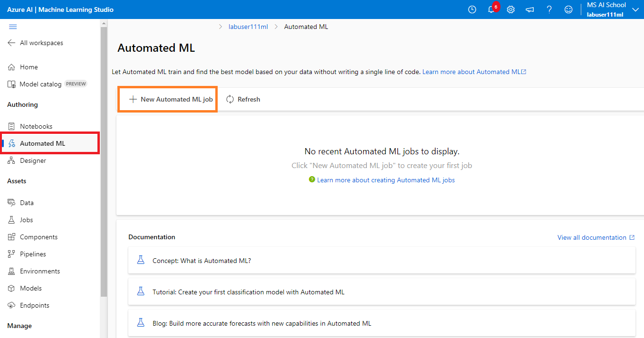644x338 pixels.
Task: Click the flask icon beside Concept article
Action: pyautogui.click(x=140, y=260)
